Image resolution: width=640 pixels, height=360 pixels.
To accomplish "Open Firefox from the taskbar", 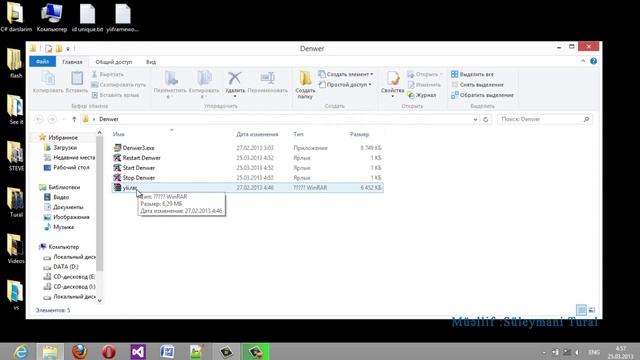I will click(80, 351).
